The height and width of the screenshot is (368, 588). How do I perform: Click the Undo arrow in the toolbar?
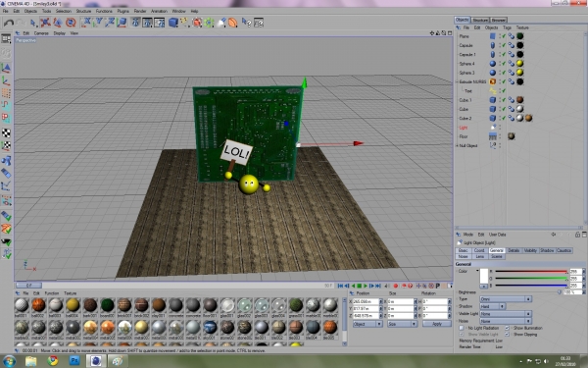(8, 23)
